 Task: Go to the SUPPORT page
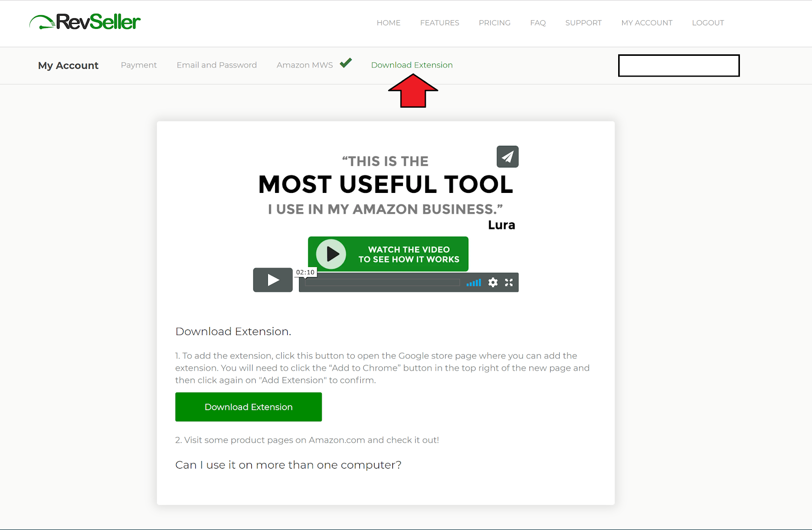pyautogui.click(x=583, y=23)
